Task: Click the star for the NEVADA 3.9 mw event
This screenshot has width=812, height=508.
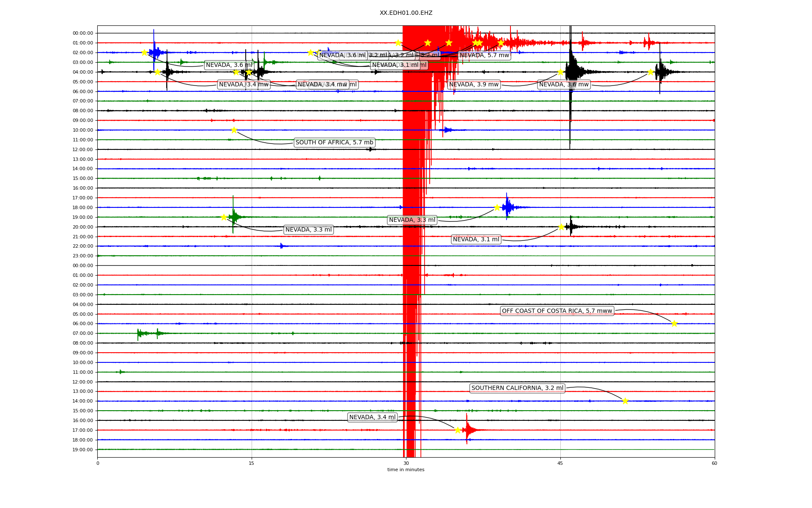Action: coord(560,72)
